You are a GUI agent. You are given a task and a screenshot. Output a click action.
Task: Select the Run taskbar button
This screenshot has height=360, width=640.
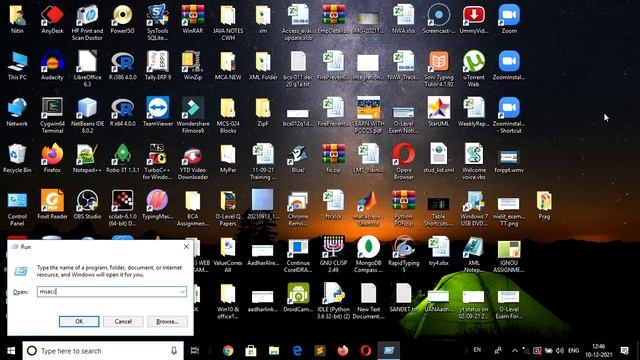click(389, 351)
